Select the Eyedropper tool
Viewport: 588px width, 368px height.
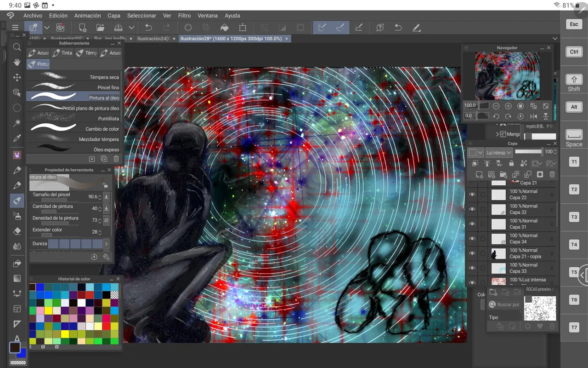(x=17, y=138)
